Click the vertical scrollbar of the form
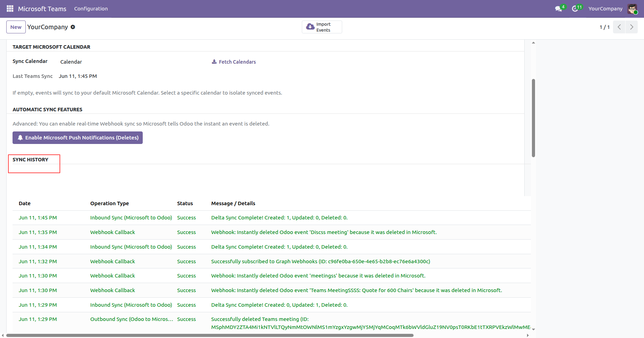Viewport: 644px width, 338px height. (x=533, y=118)
